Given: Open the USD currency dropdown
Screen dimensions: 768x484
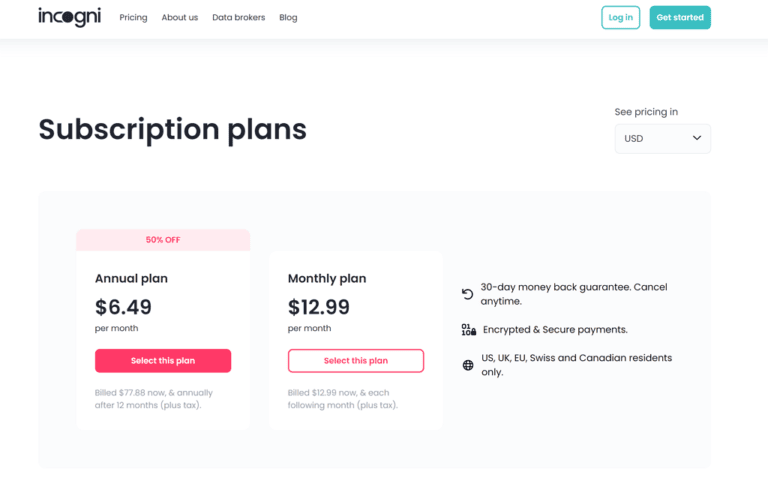Looking at the screenshot, I should pyautogui.click(x=662, y=138).
